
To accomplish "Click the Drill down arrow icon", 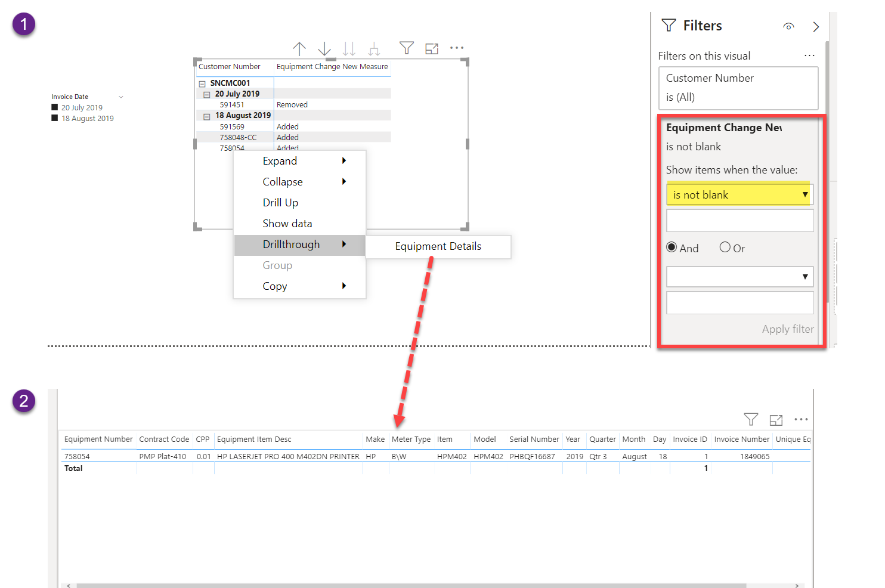I will tap(324, 48).
